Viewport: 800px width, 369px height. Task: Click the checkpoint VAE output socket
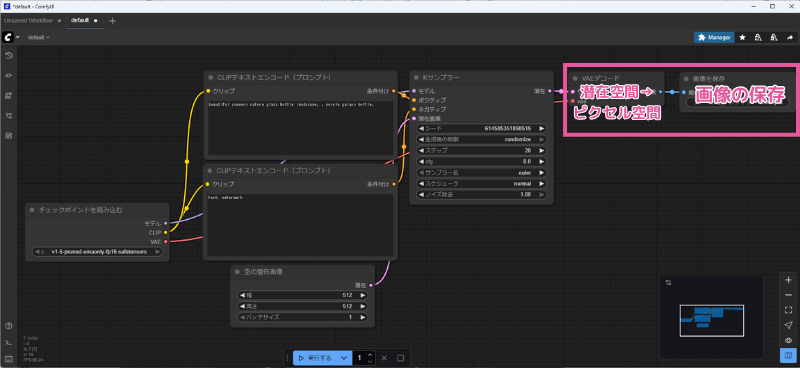(166, 241)
